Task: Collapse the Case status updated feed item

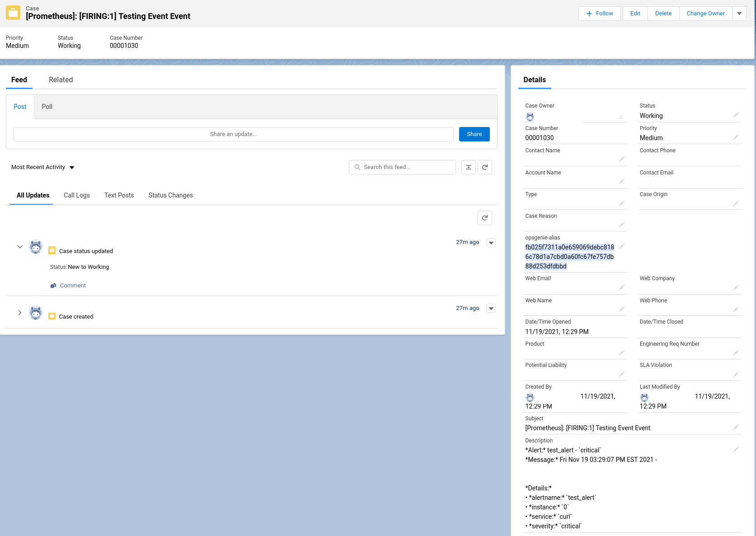Action: click(20, 247)
